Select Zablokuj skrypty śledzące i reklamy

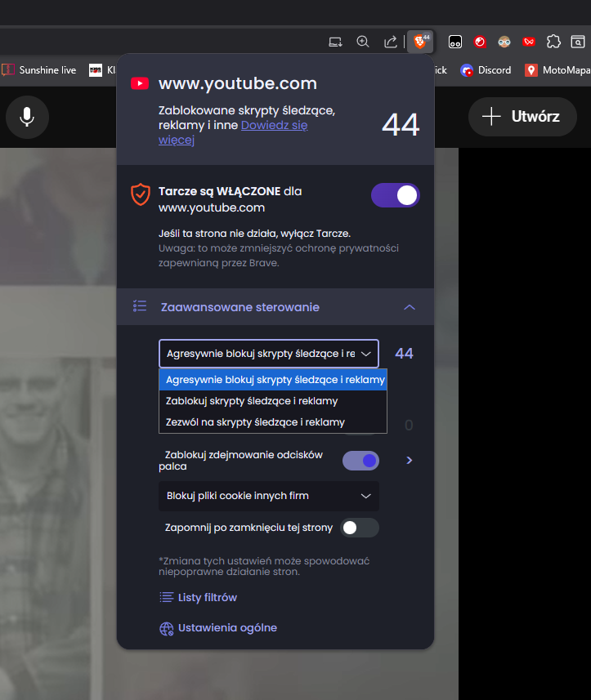click(273, 401)
